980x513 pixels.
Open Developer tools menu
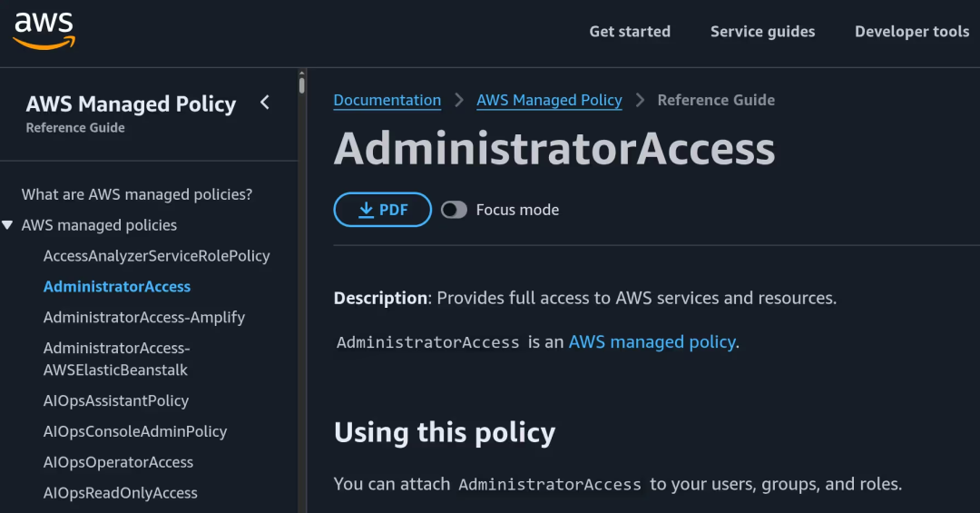(912, 31)
